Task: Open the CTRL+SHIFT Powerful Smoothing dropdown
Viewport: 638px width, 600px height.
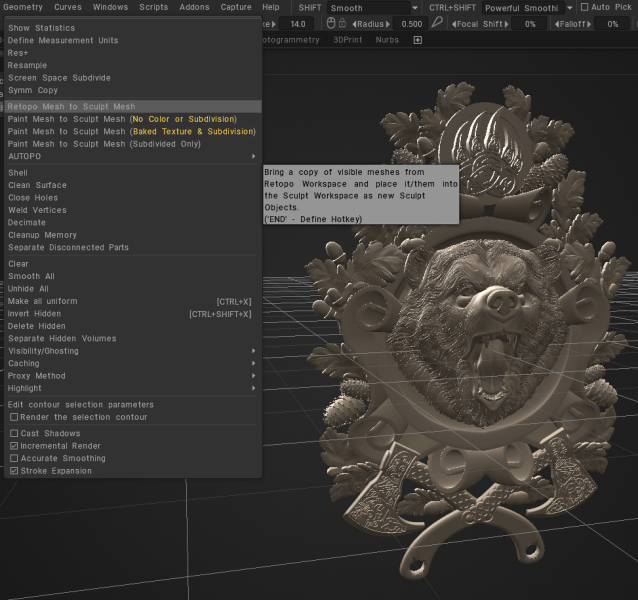Action: [x=570, y=8]
